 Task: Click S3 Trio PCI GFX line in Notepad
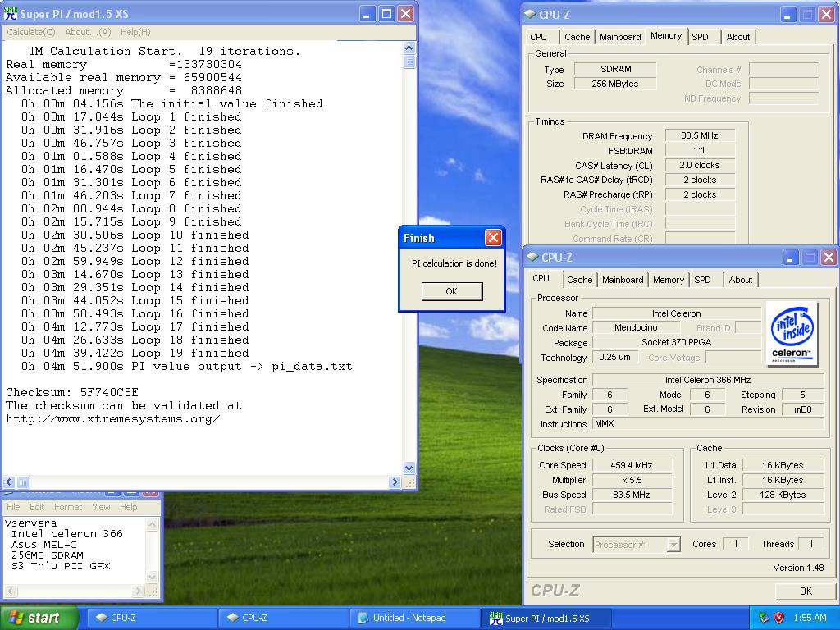(61, 566)
